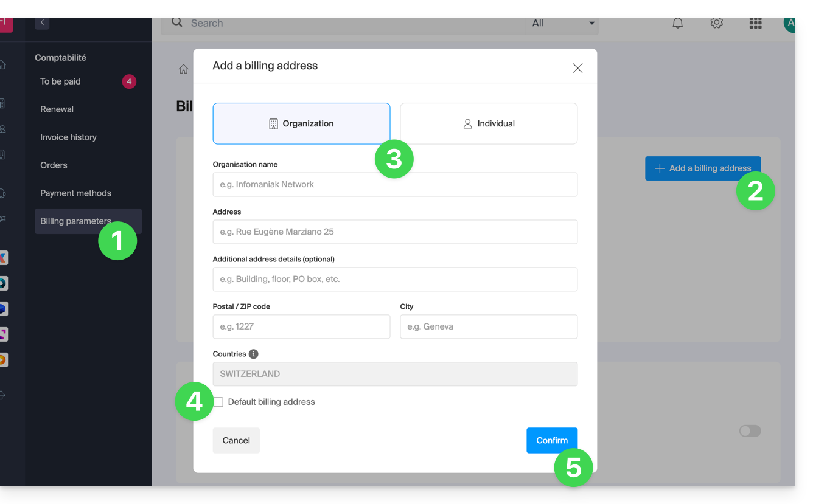Open the To be paid menu item
Screen dimensions: 813x504
pyautogui.click(x=60, y=81)
